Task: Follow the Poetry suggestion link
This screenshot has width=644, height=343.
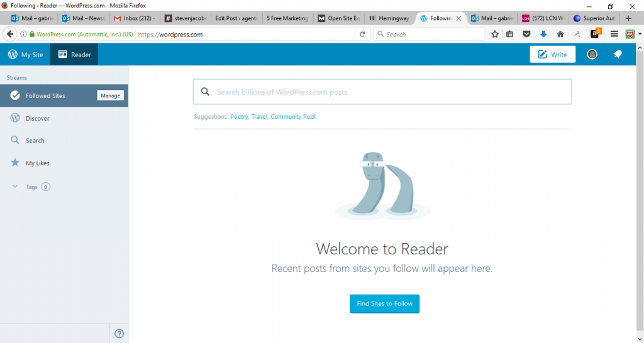Action: pos(239,116)
